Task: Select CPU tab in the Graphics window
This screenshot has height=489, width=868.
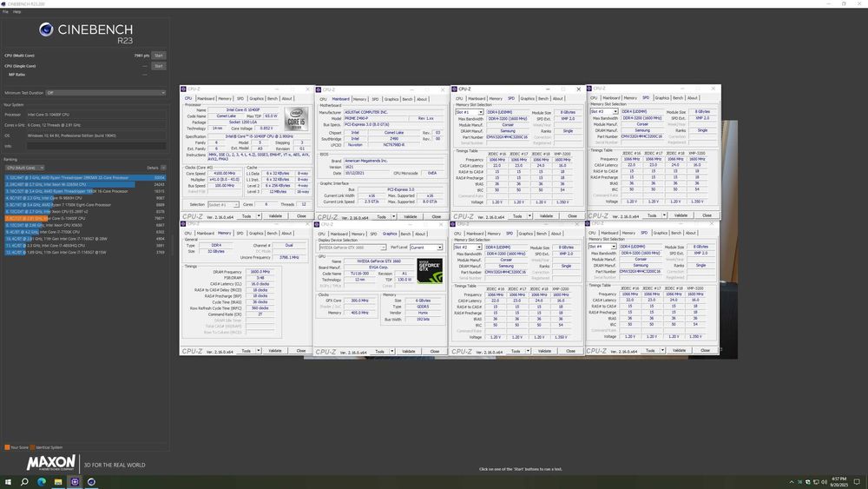Action: tap(322, 235)
